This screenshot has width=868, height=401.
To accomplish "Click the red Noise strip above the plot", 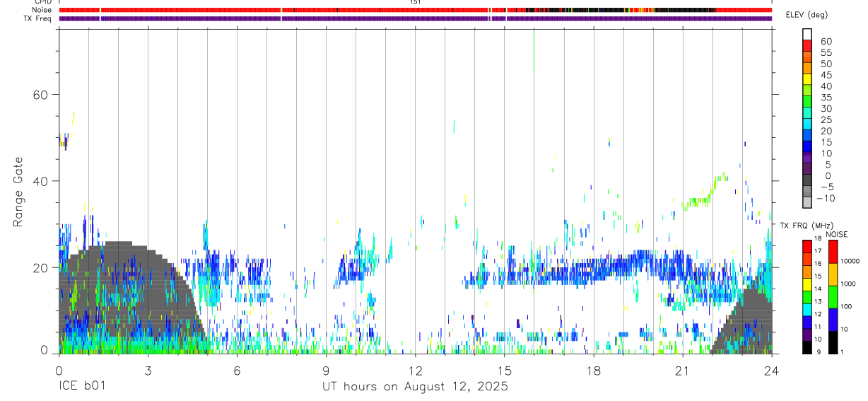I will (x=415, y=10).
